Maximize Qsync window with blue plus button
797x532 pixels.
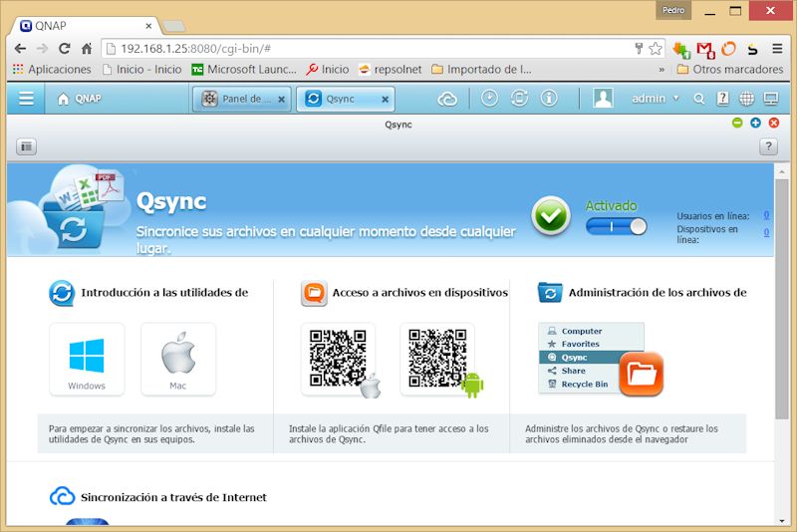pyautogui.click(x=756, y=123)
